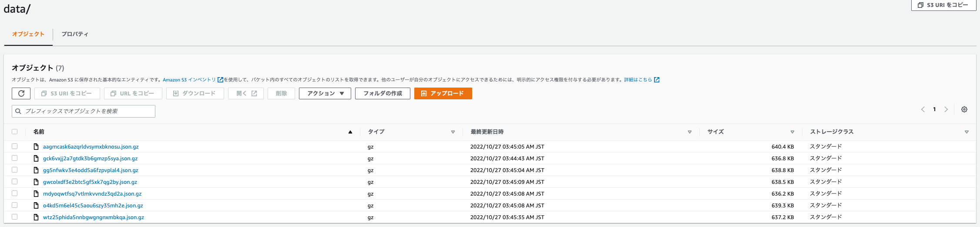Image resolution: width=980 pixels, height=227 pixels.
Task: Go to previous page arrow
Action: (923, 109)
